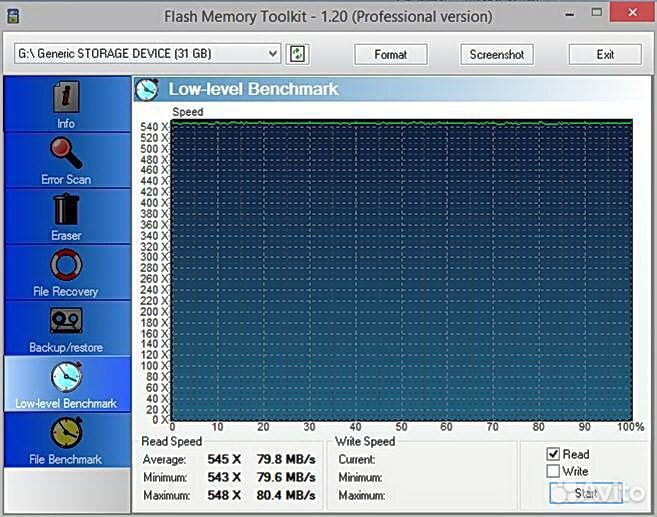Click the Eraser label
The height and width of the screenshot is (517, 657).
(66, 235)
